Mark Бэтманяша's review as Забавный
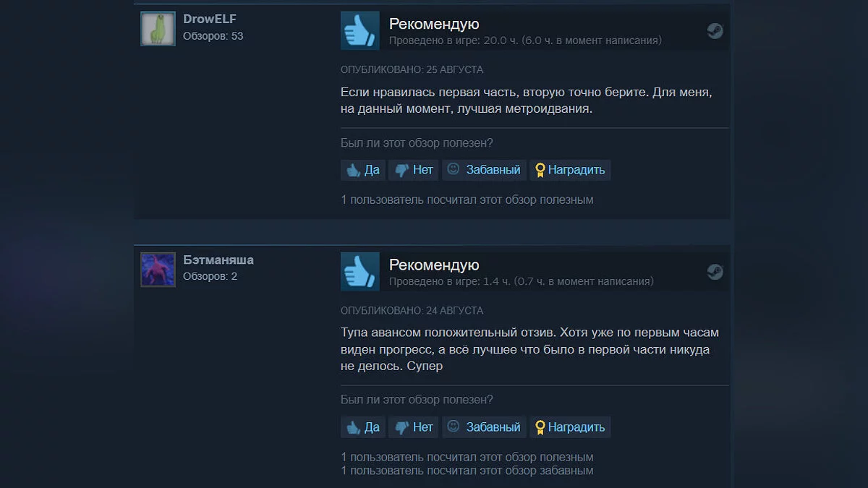Image resolution: width=868 pixels, height=488 pixels. coord(484,427)
